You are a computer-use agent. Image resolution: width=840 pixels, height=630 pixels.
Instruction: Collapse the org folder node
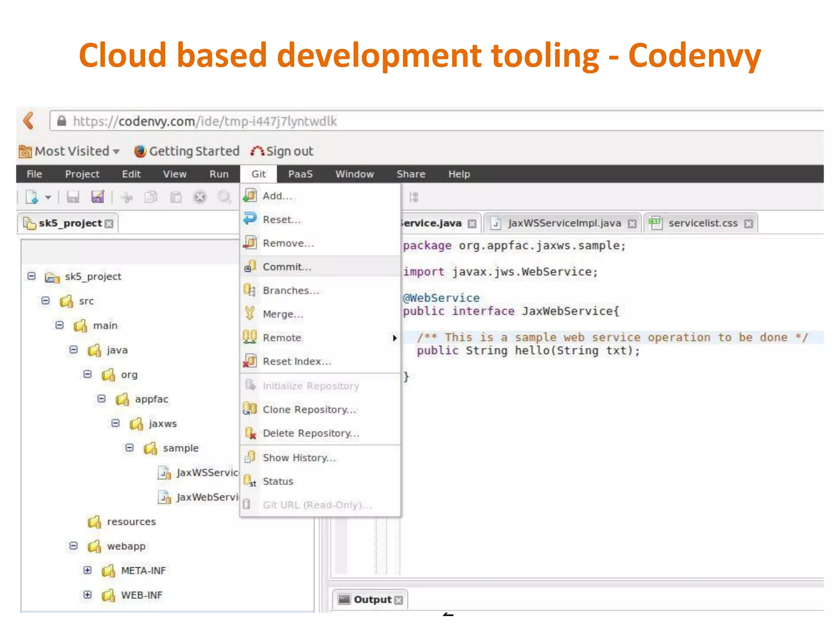pyautogui.click(x=87, y=374)
